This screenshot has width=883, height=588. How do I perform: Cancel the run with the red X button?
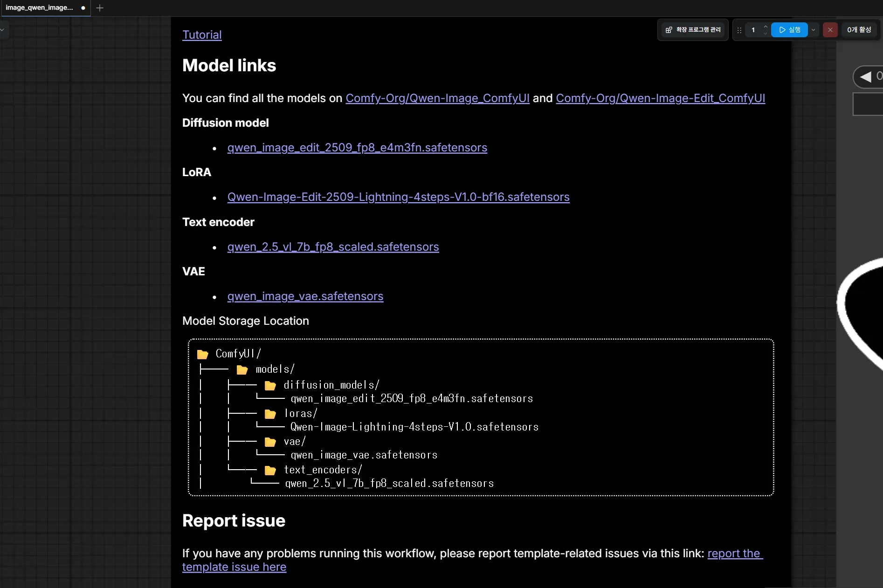pos(830,30)
